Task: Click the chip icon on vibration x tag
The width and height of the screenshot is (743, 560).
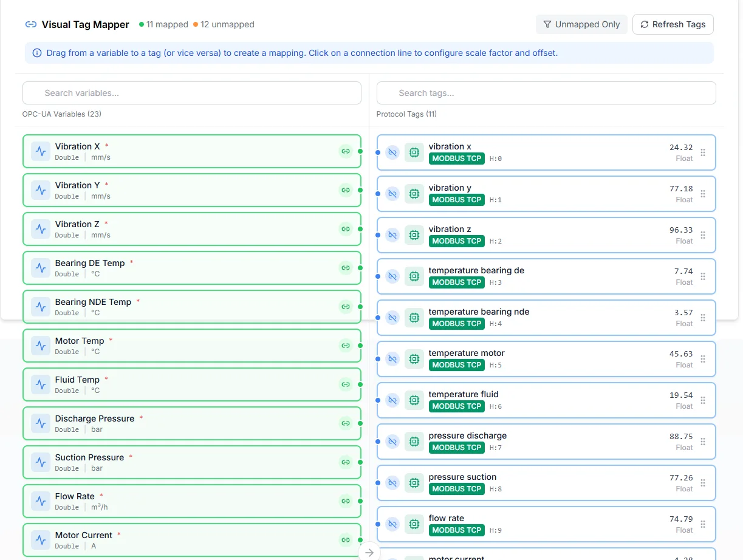Action: [414, 152]
